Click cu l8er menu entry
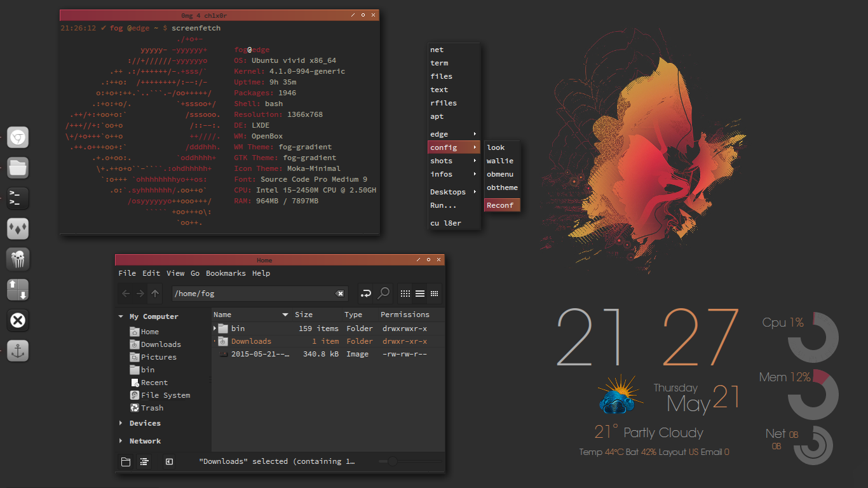This screenshot has width=868, height=488. click(x=454, y=223)
